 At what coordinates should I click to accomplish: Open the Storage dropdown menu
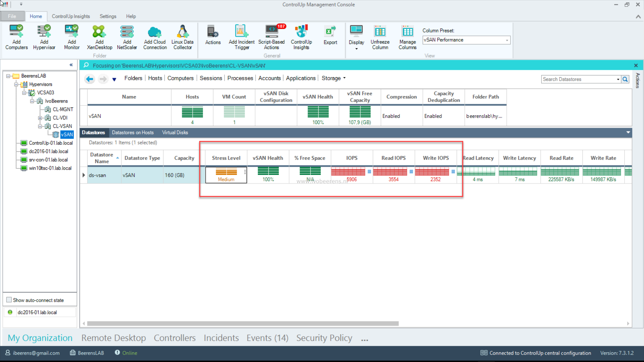pos(334,78)
